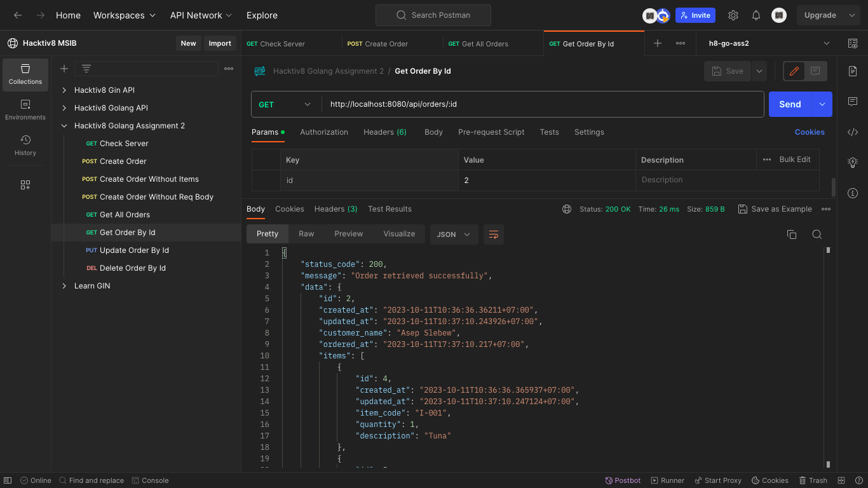
Task: Open the API Network dropdown
Action: (201, 15)
